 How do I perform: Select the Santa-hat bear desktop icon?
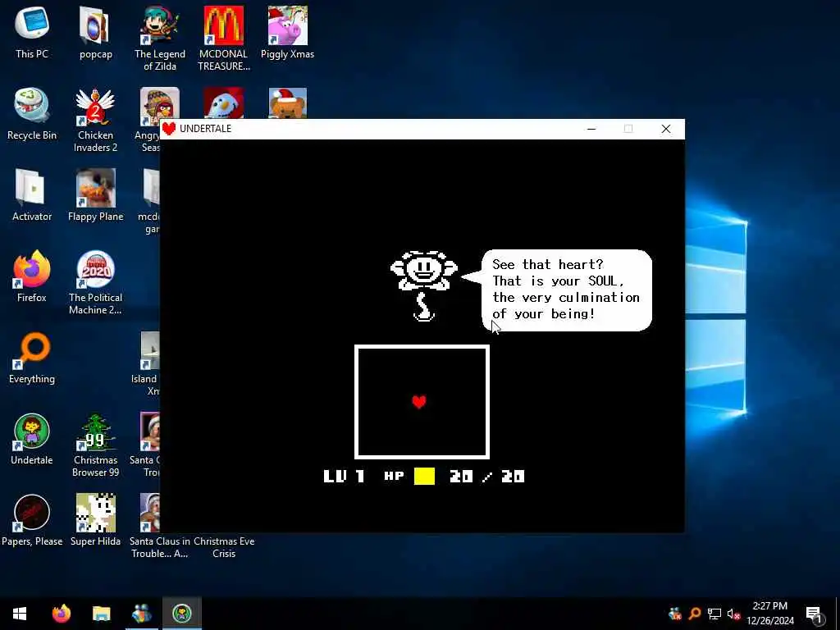pos(287,103)
